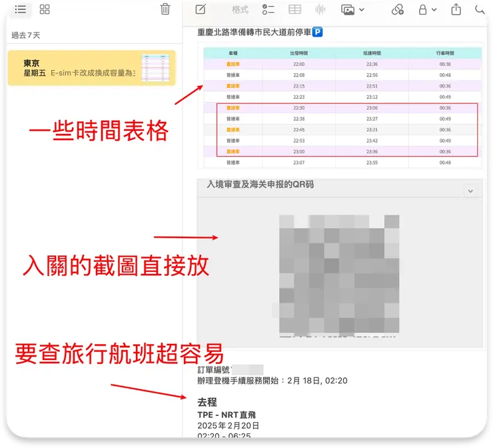Start audio recording with waveform icon
The width and height of the screenshot is (493, 448).
[320, 9]
